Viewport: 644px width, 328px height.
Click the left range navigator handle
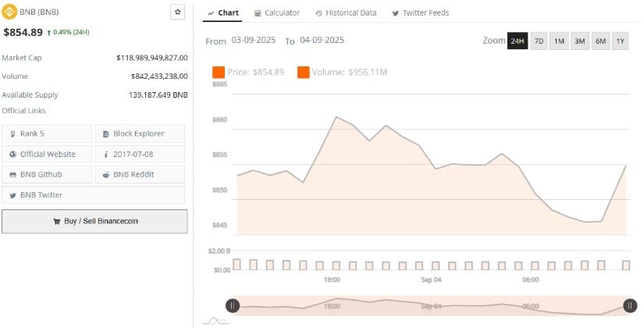(x=233, y=306)
